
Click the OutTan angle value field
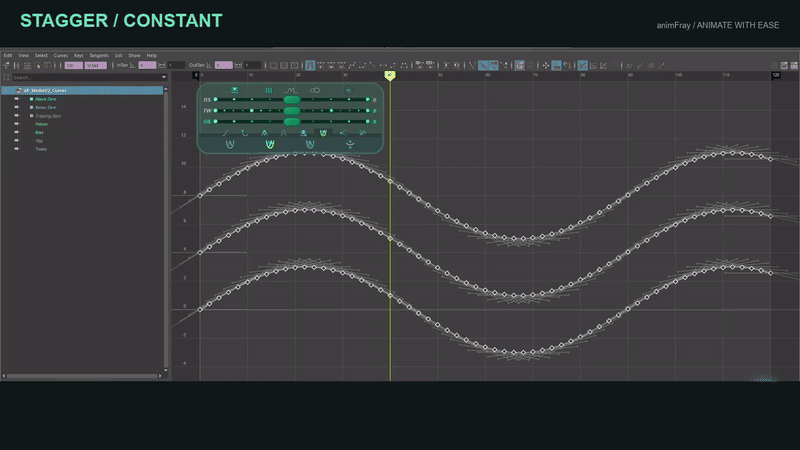pyautogui.click(x=223, y=65)
